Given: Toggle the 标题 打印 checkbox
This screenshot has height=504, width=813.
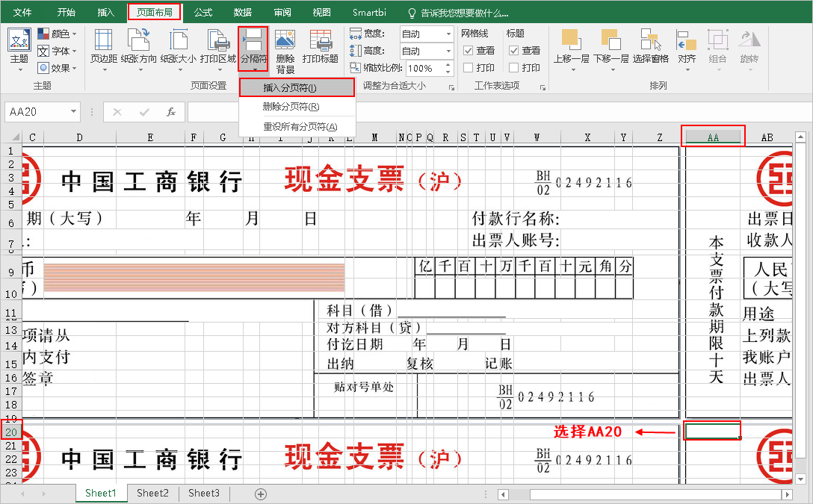Looking at the screenshot, I should pyautogui.click(x=514, y=68).
